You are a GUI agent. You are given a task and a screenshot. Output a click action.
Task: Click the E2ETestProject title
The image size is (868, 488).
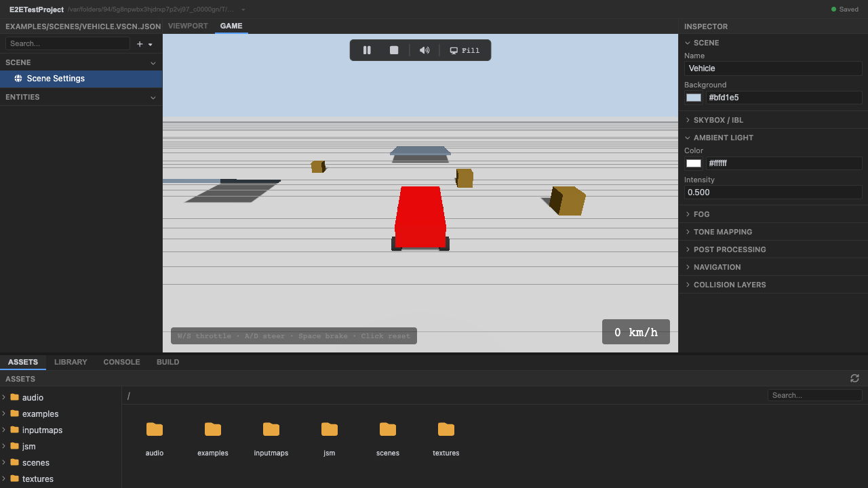(x=36, y=9)
